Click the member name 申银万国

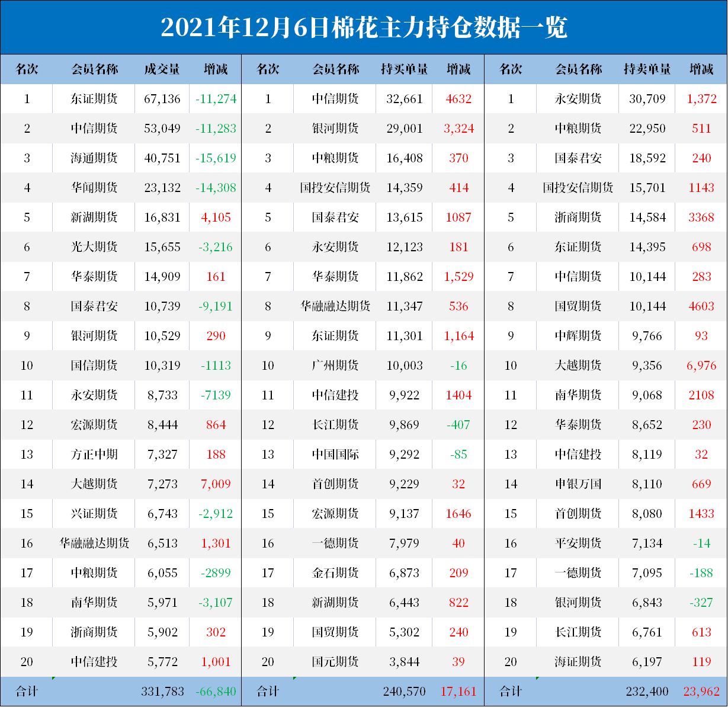click(578, 484)
